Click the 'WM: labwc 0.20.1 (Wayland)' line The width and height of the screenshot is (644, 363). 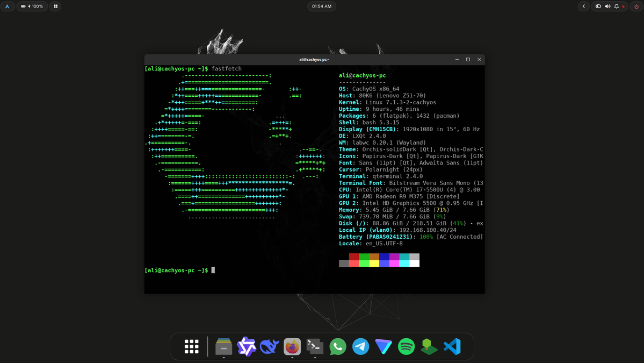point(382,143)
